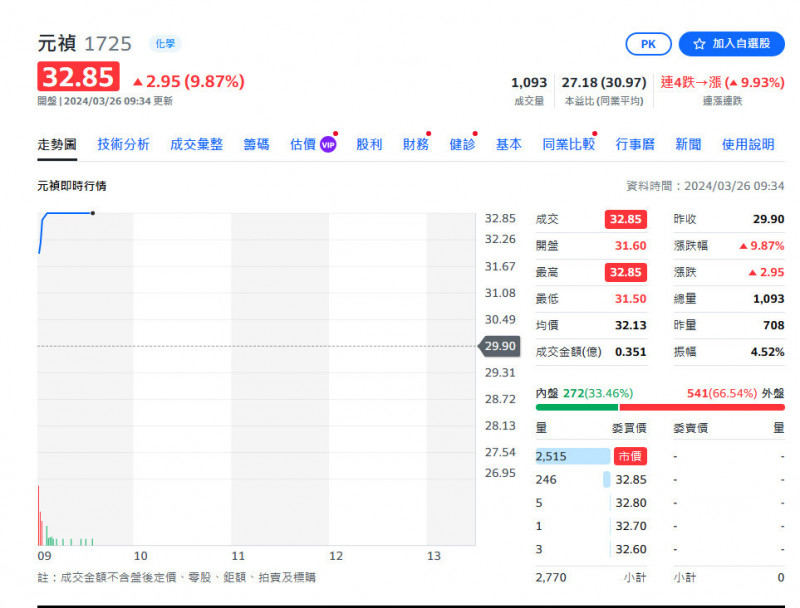The height and width of the screenshot is (608, 800).
Task: Switch to 同業比較 tab
Action: pyautogui.click(x=568, y=144)
